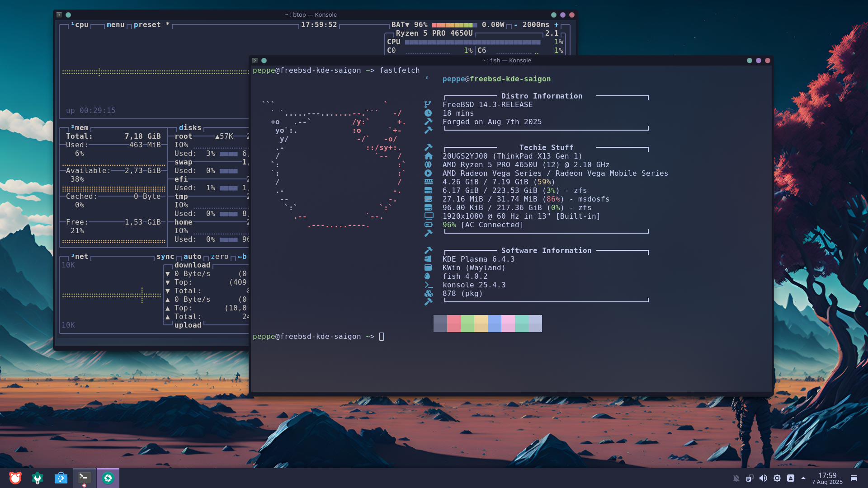Click the show desktop icon beside clock
Screen dimensions: 868x488
pos(854,478)
